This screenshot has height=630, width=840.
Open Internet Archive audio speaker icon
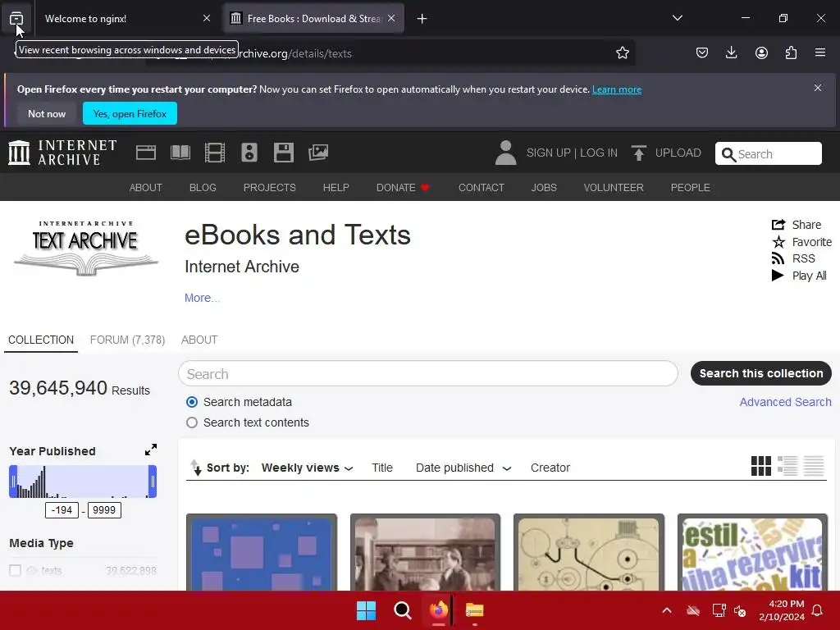(249, 153)
